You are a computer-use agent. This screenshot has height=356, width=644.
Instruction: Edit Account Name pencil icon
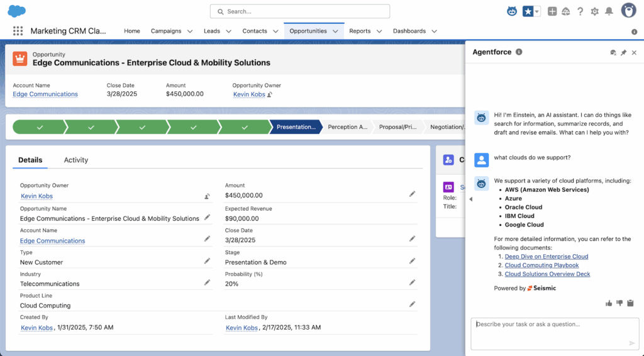pos(207,238)
